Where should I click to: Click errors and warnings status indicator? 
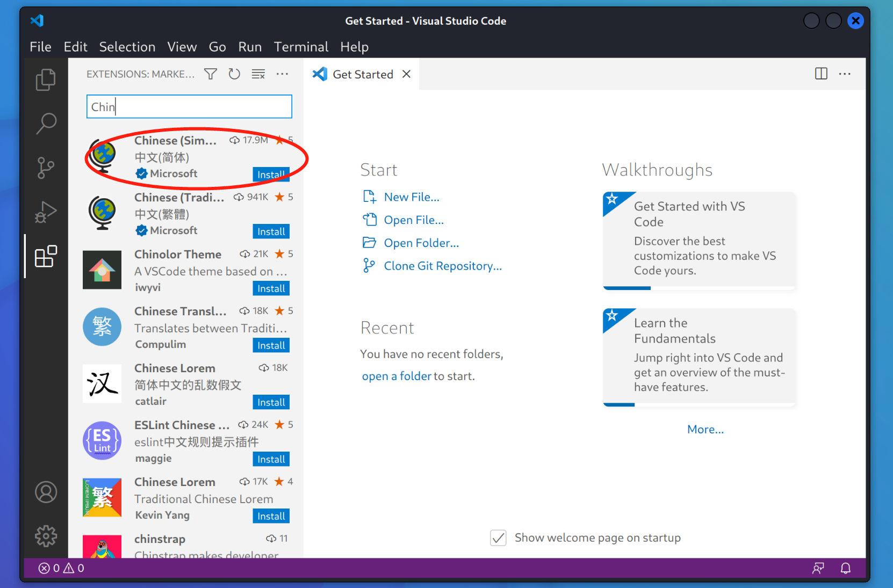pyautogui.click(x=61, y=568)
